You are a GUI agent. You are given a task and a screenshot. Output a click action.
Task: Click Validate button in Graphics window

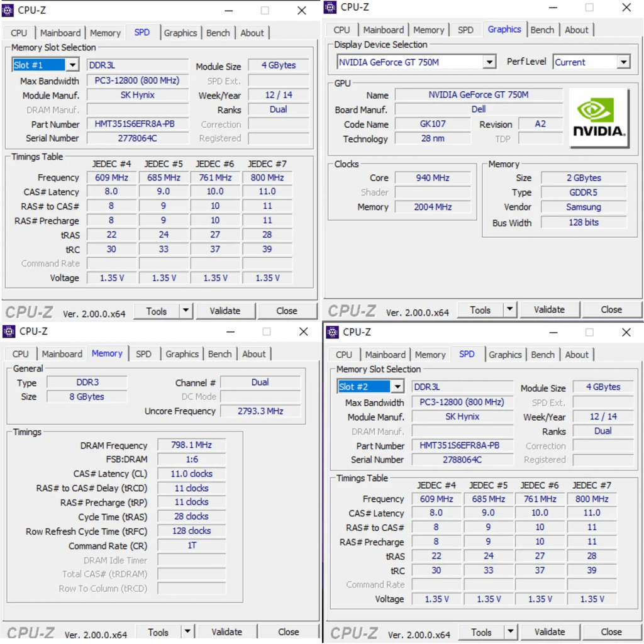click(x=549, y=309)
